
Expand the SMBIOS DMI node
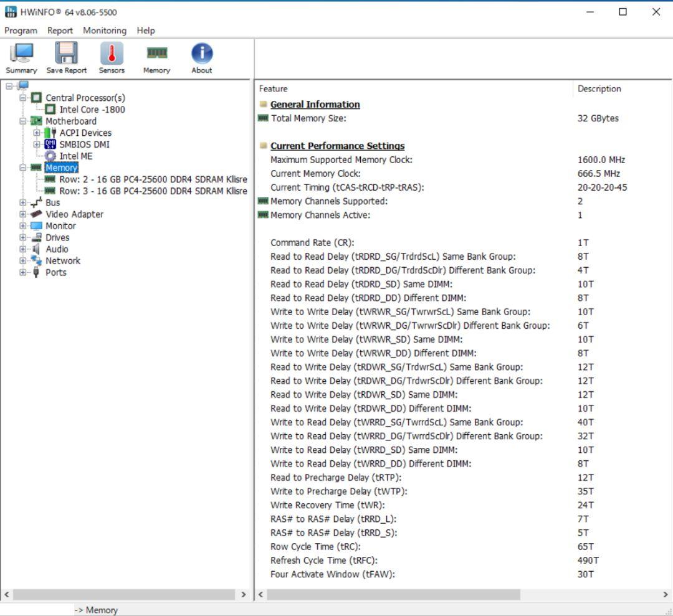pos(37,144)
